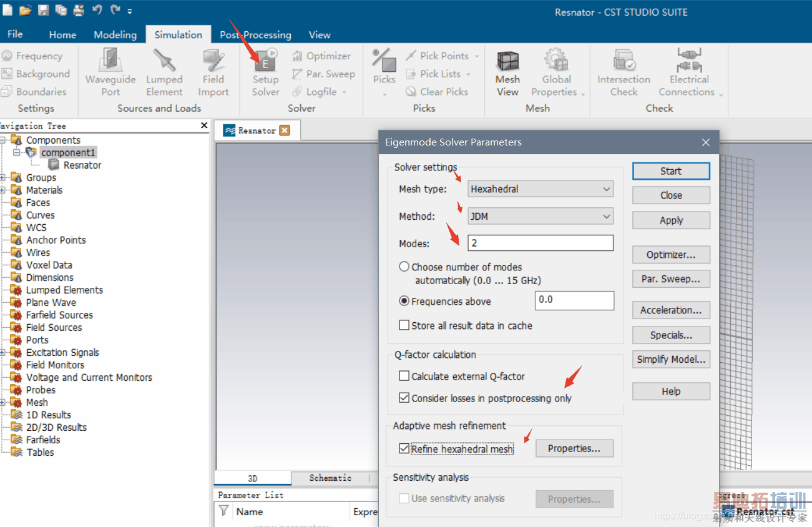This screenshot has height=527, width=812.
Task: Close the Navigation Tree panel
Action: (x=204, y=126)
